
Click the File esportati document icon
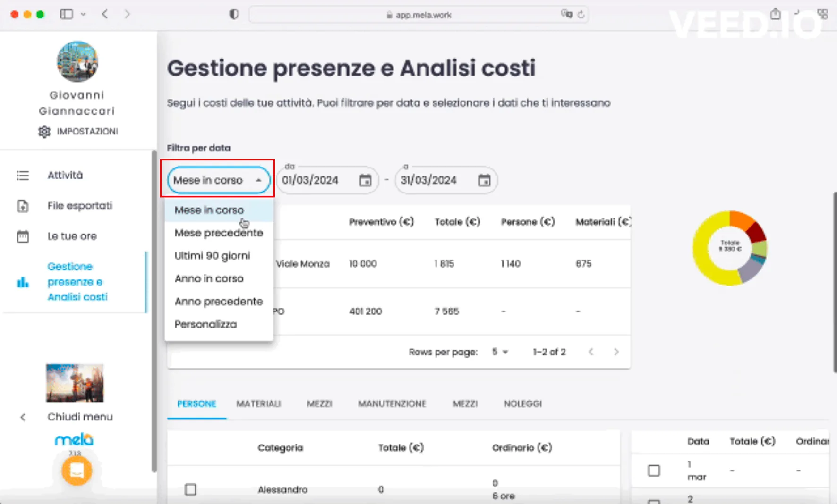click(x=23, y=206)
